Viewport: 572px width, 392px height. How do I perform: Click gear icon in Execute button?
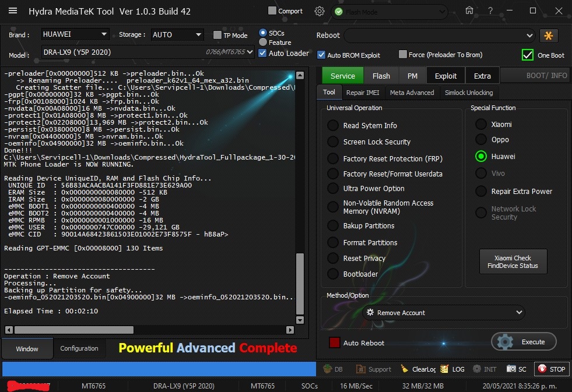506,342
